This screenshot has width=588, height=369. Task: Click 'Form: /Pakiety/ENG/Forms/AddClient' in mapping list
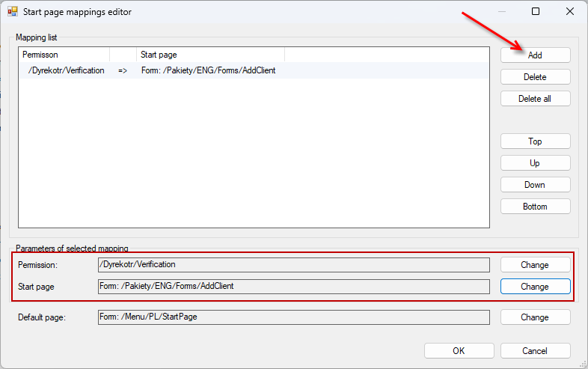tap(209, 70)
